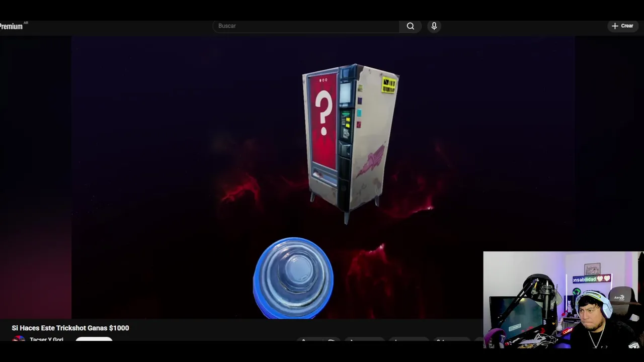Screen dimensions: 644x362
Task: Click the Tacser Y Gori channel avatar
Action: click(x=19, y=339)
